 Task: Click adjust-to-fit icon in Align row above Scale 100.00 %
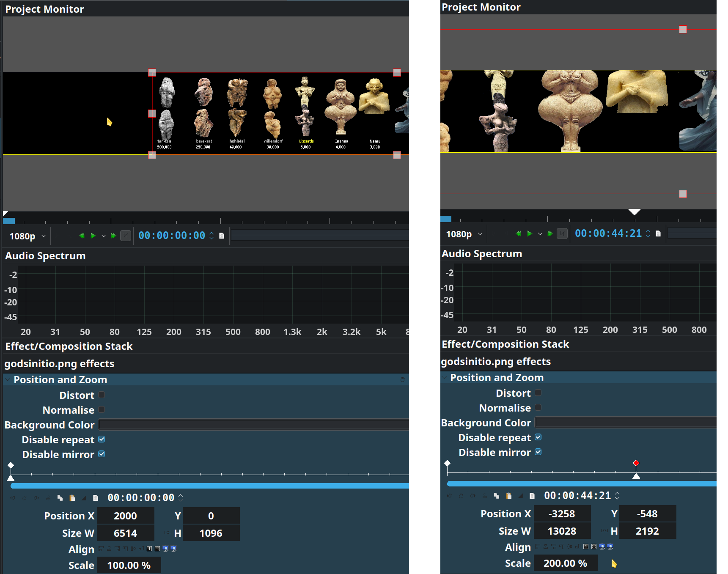point(157,549)
